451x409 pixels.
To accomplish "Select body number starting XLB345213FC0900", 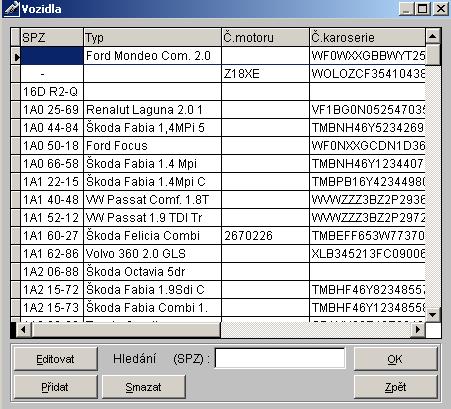I will pyautogui.click(x=367, y=254).
